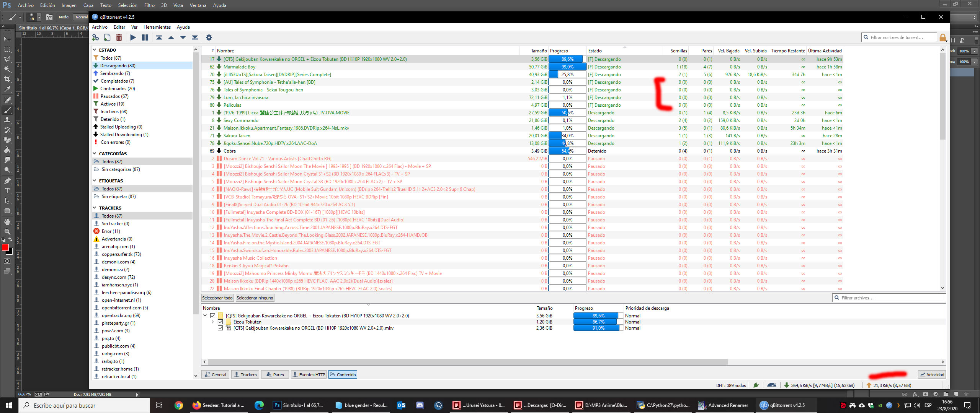The height and width of the screenshot is (413, 980).
Task: Collapse the CATEGORÍAS section
Action: 95,153
